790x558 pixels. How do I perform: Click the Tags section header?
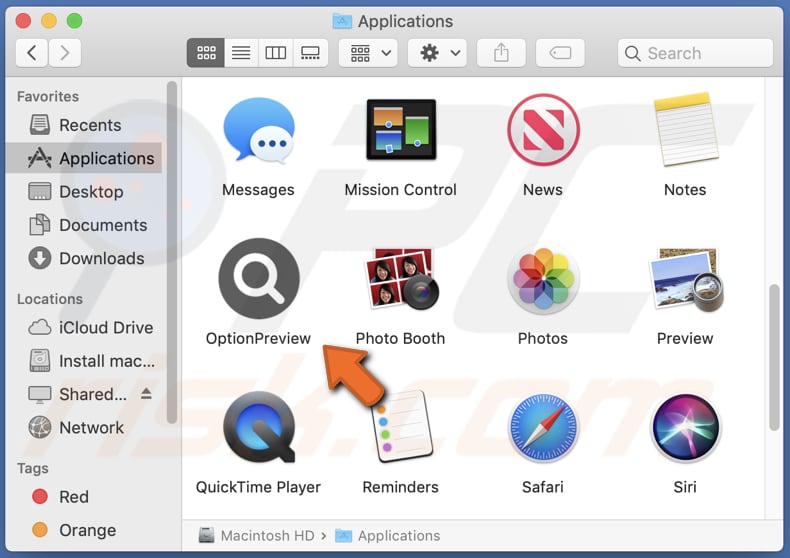pyautogui.click(x=33, y=468)
